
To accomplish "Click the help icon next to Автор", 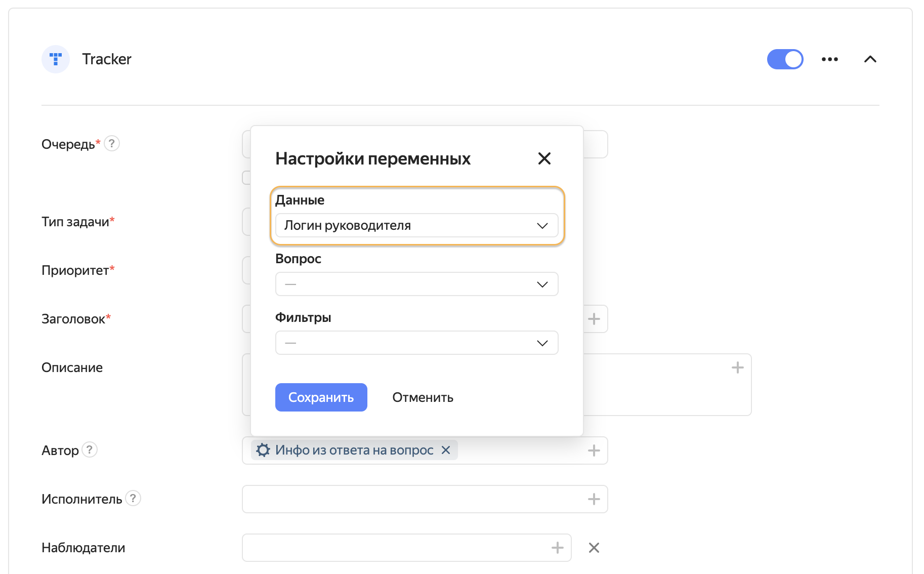I will [90, 449].
